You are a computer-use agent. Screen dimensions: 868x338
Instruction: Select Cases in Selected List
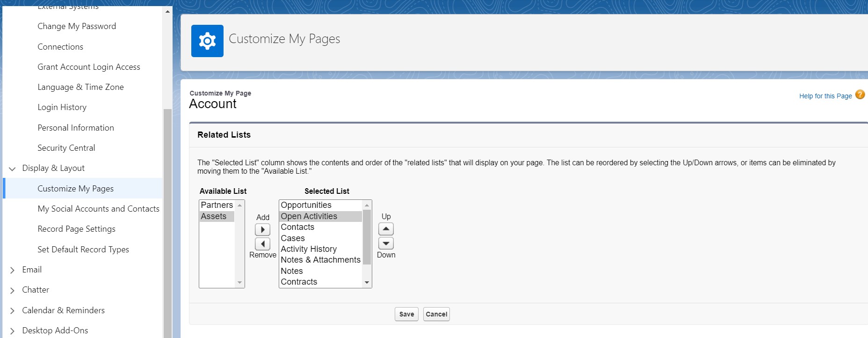pos(320,238)
